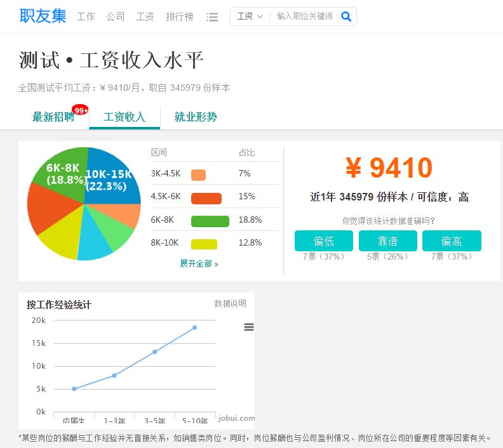The image size is (503, 448).
Task: Vote 靠谱 for the statistics accuracy
Action: coord(387,241)
